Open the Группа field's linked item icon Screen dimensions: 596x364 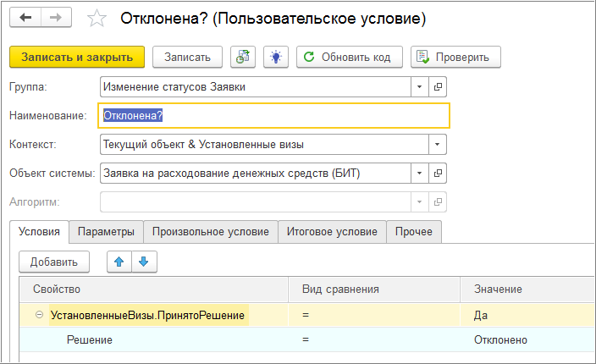(x=439, y=86)
